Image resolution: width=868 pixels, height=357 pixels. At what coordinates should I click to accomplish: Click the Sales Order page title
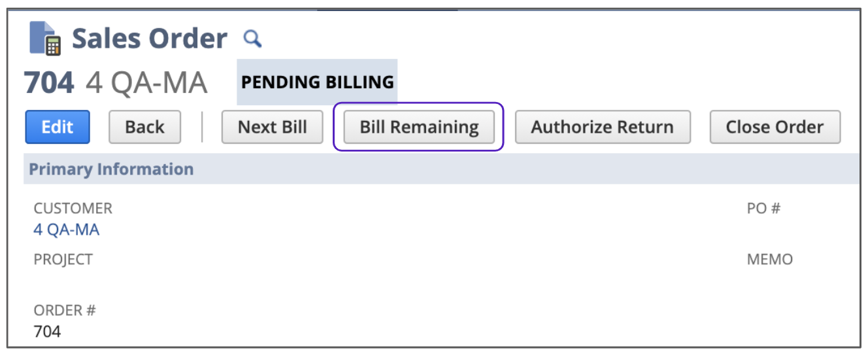(150, 39)
